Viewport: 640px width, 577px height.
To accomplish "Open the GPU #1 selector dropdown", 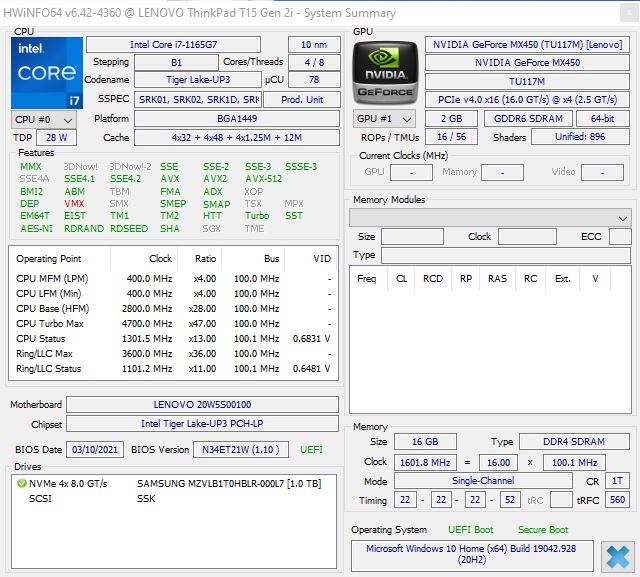I will point(384,119).
